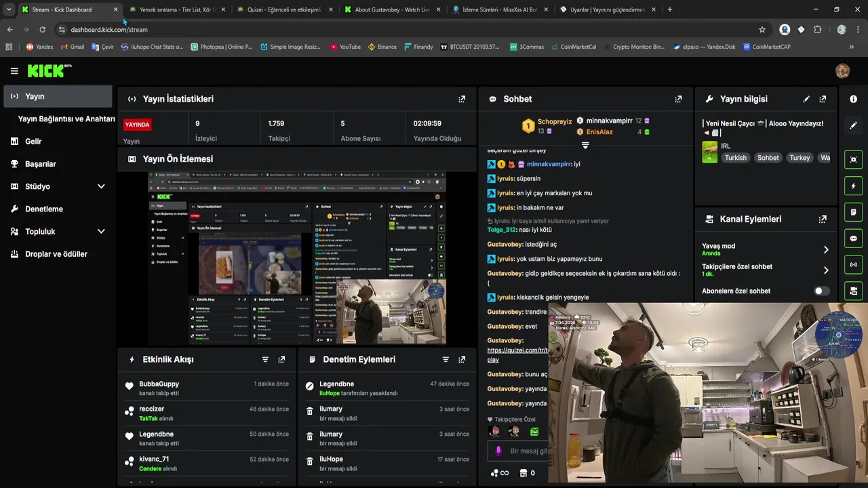Open the Binance bookmark
Viewport: 868px width, 488px height.
point(382,47)
